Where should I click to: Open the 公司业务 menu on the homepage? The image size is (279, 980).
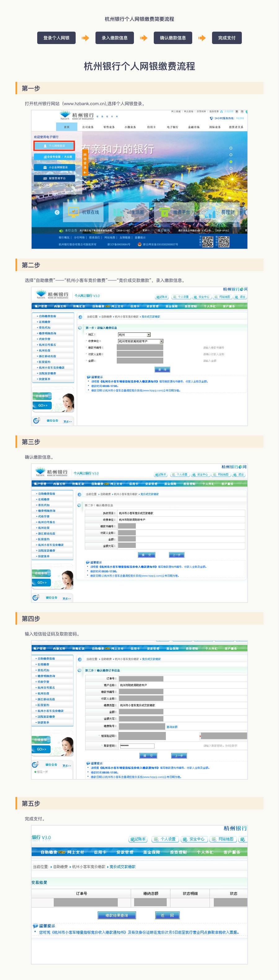coord(88,127)
